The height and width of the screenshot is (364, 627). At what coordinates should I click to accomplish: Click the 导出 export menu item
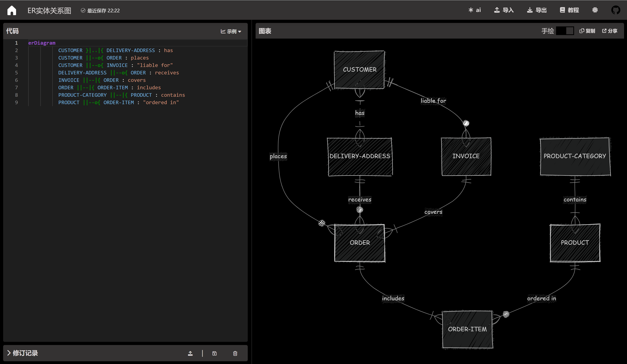[x=537, y=10]
